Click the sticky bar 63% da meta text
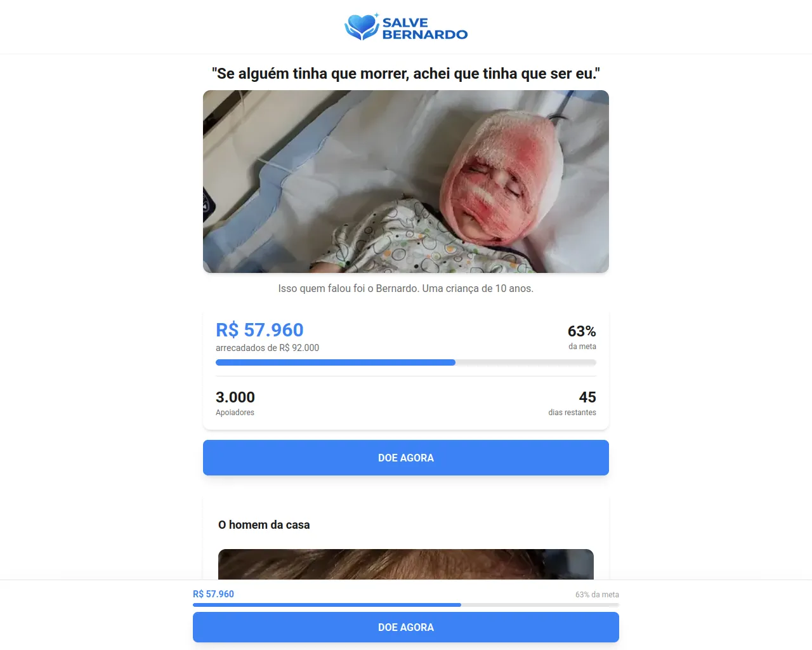 [x=597, y=595]
